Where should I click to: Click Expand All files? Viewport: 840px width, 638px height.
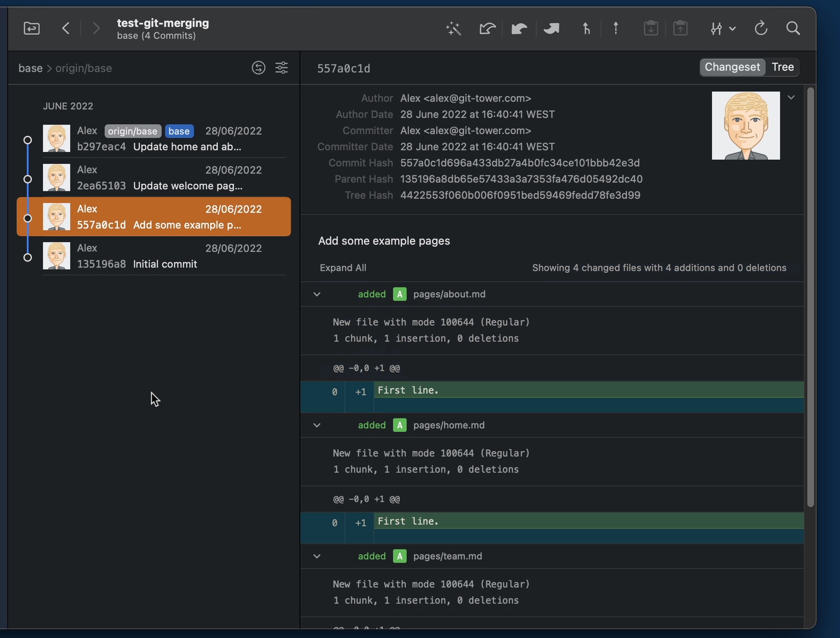click(x=343, y=268)
